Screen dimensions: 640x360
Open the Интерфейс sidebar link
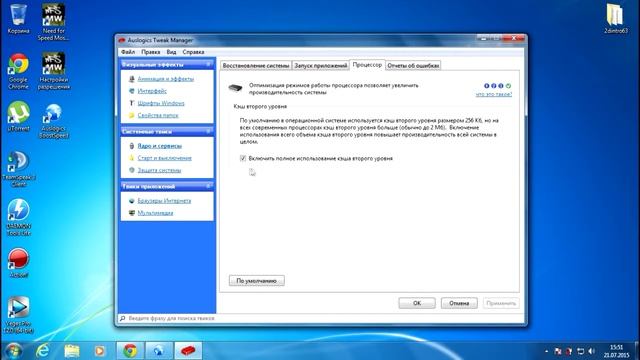(152, 91)
